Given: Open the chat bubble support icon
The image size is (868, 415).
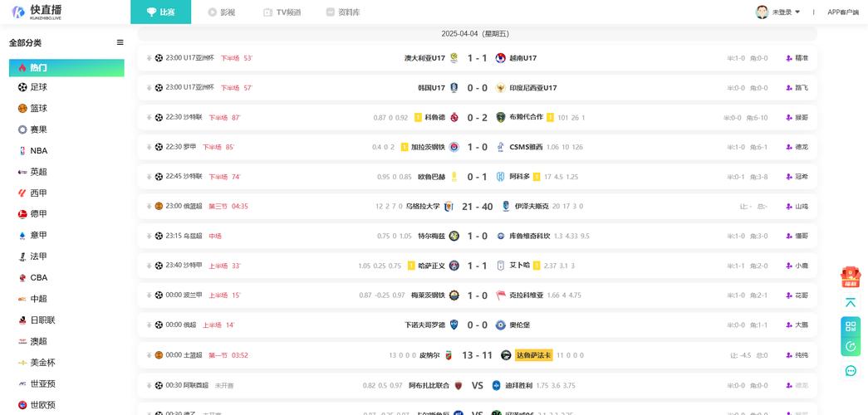Looking at the screenshot, I should (851, 371).
